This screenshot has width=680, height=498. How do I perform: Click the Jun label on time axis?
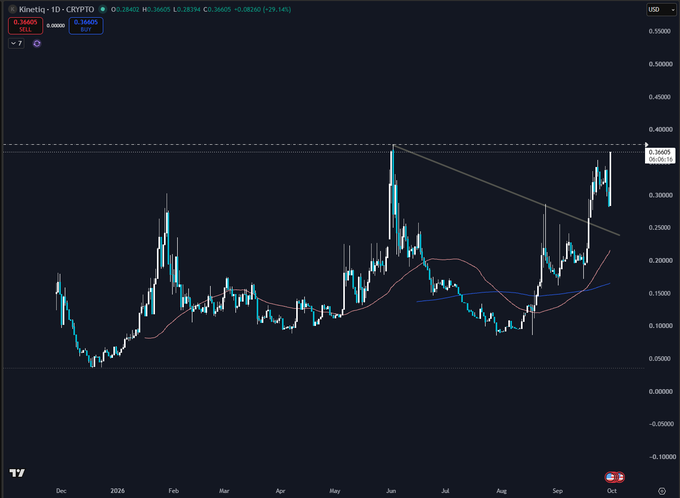[x=391, y=491]
